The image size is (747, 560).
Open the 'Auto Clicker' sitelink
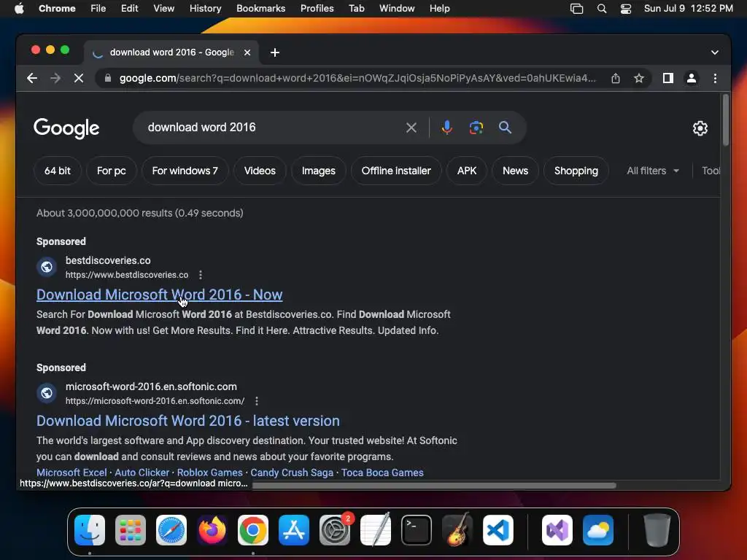[142, 472]
